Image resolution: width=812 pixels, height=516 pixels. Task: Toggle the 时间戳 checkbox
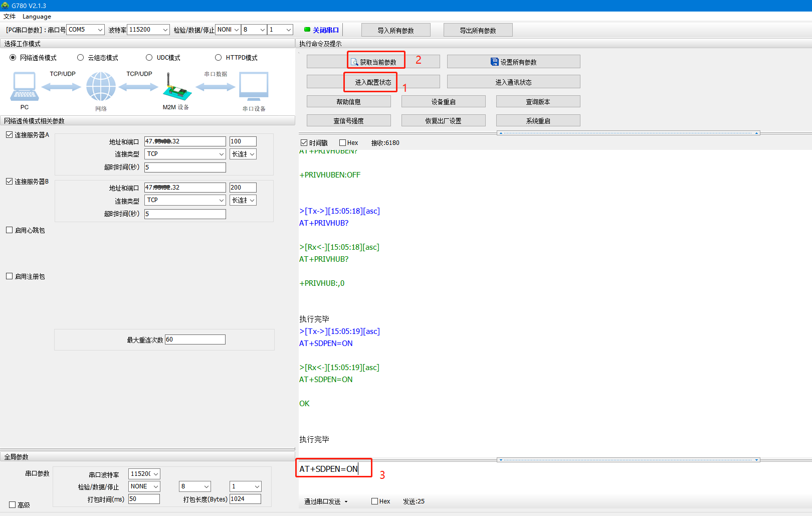pos(304,143)
